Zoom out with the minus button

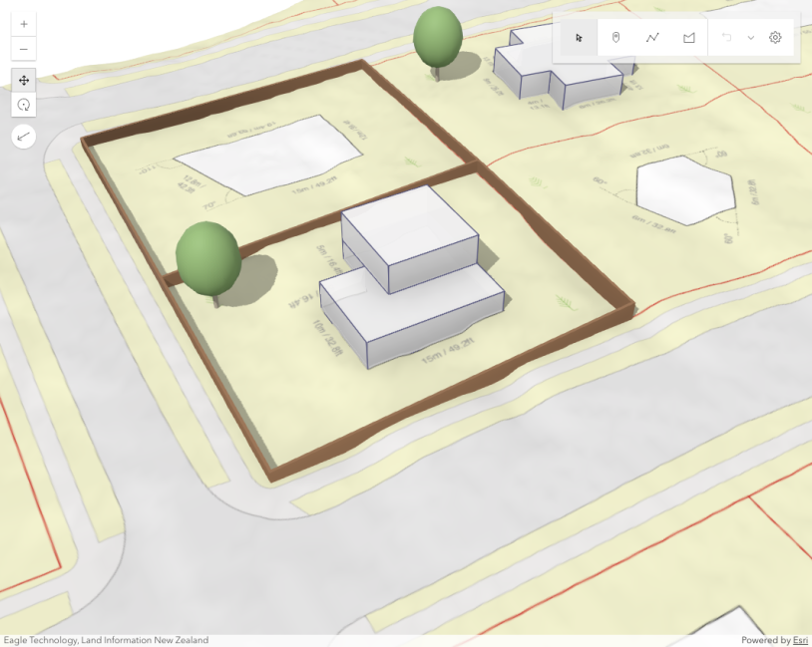click(24, 49)
